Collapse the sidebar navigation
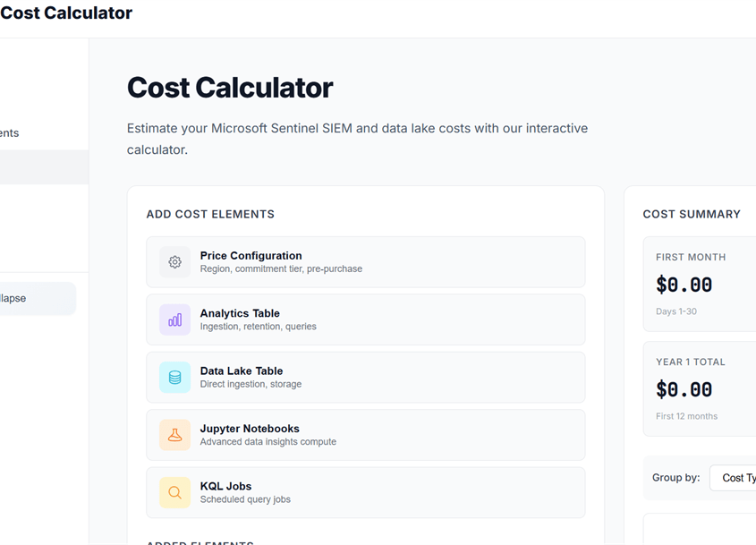This screenshot has width=756, height=545. [36, 299]
